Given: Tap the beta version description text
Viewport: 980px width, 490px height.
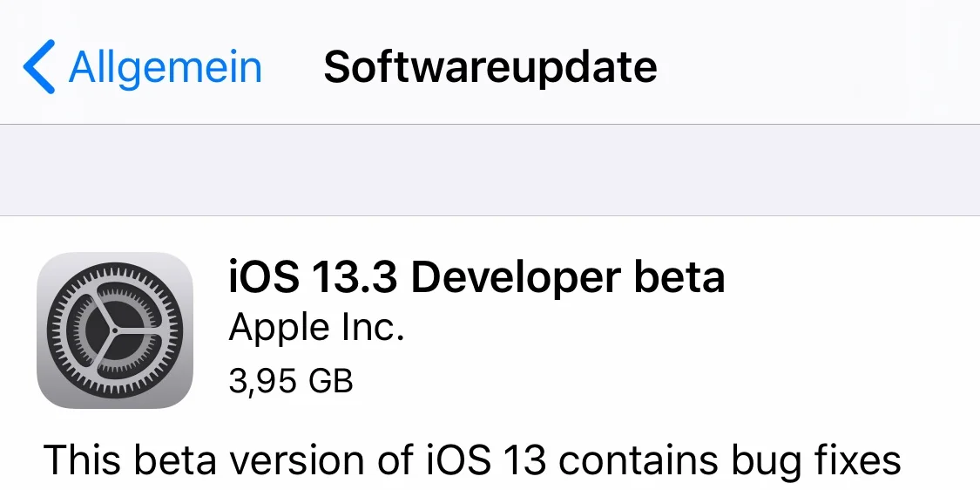Looking at the screenshot, I should pos(472,459).
